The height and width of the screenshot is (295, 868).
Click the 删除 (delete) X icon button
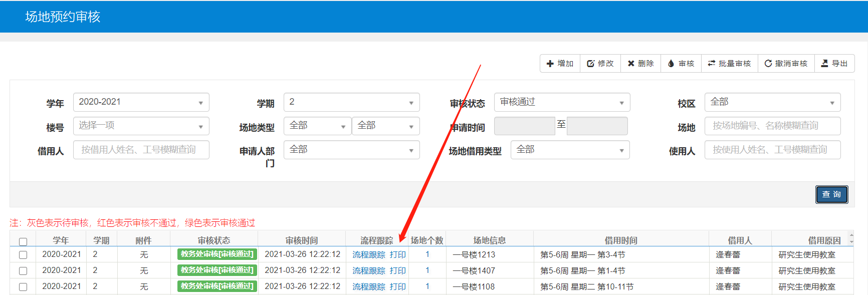pyautogui.click(x=640, y=64)
